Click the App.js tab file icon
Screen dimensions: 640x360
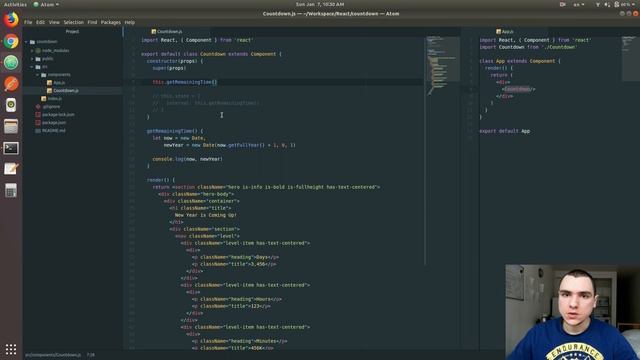coord(498,31)
